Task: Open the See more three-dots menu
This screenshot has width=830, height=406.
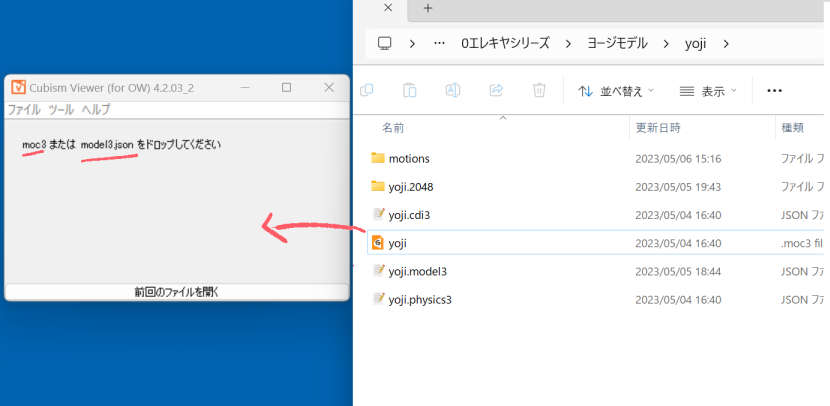Action: pos(774,91)
